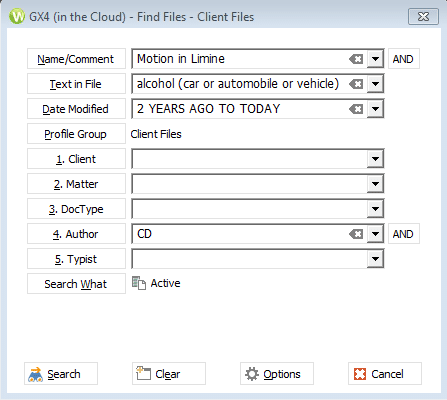Click the Active documents icon

click(139, 283)
